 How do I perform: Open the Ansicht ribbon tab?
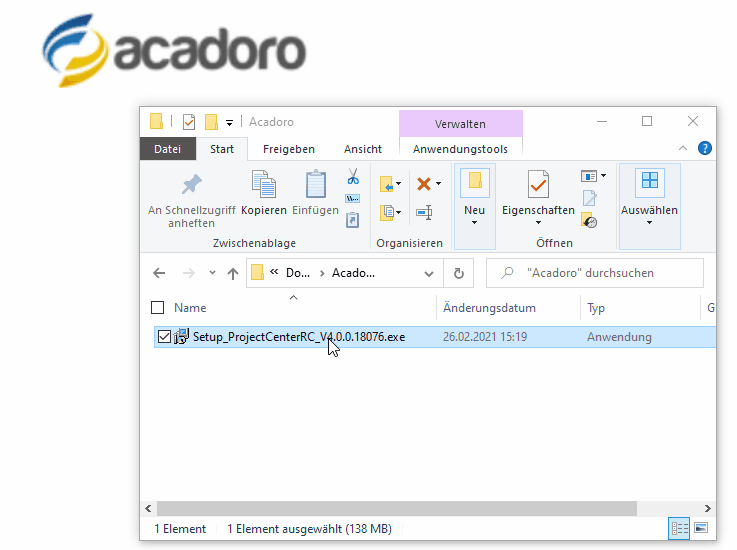click(x=363, y=149)
